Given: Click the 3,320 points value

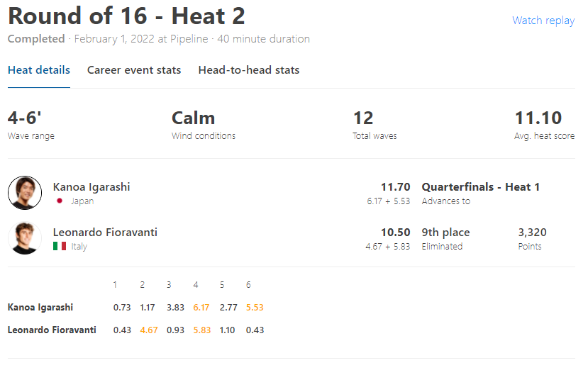Looking at the screenshot, I should click(x=532, y=233).
